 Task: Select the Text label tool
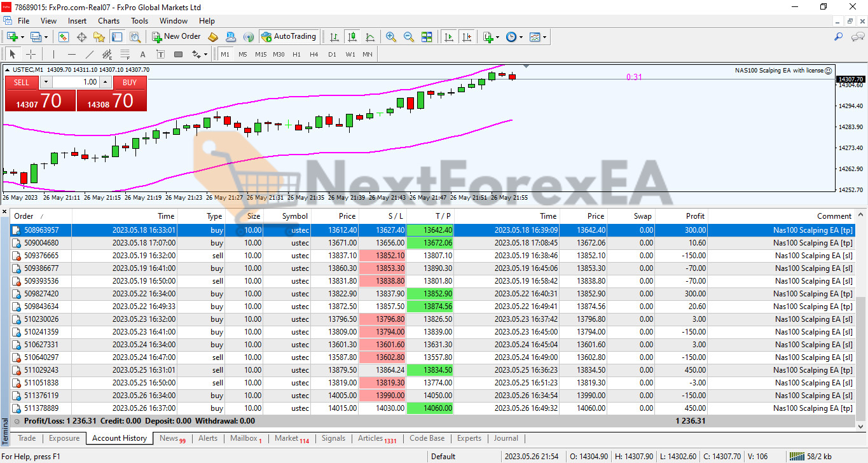pos(142,54)
